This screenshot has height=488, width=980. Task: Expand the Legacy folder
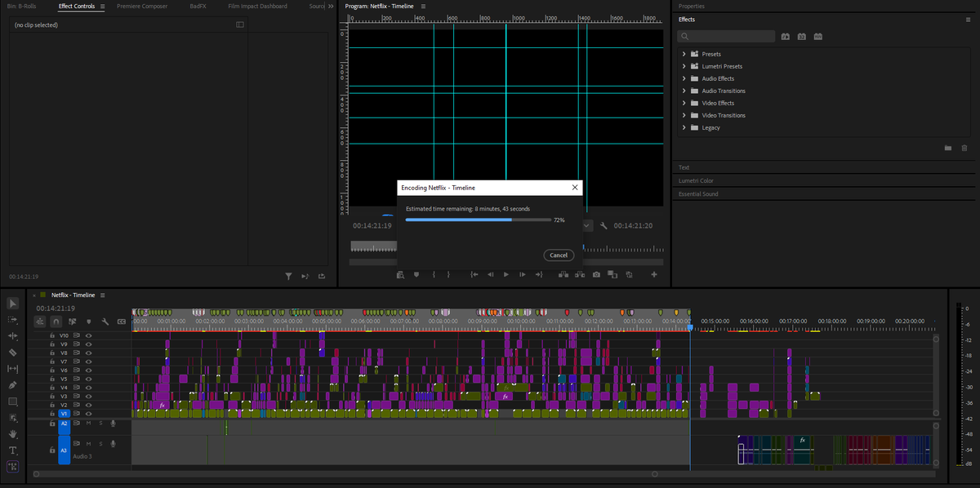(x=684, y=127)
